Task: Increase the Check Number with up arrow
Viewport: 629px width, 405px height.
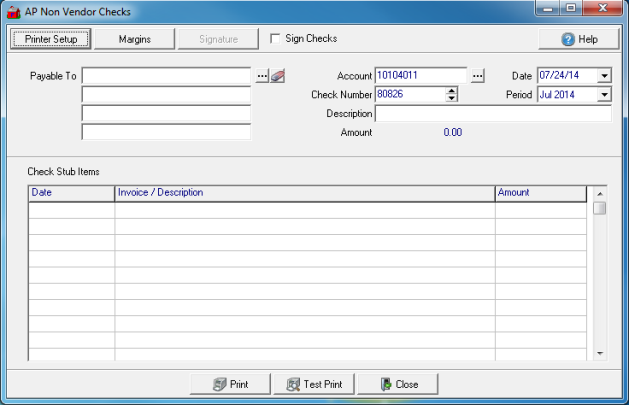Action: point(451,91)
